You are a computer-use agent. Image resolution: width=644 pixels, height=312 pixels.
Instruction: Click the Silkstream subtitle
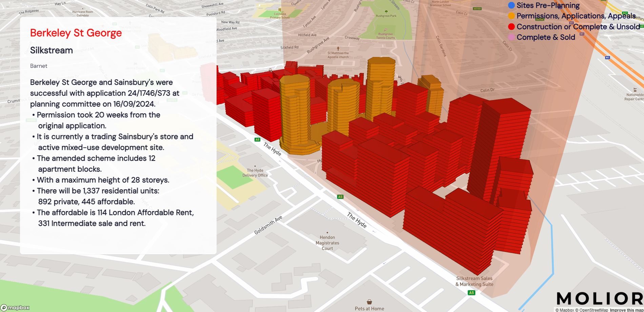(x=52, y=50)
